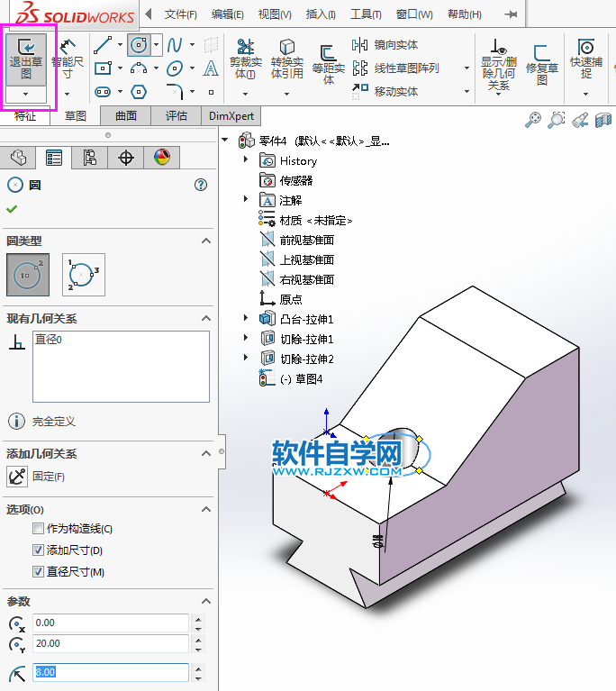Click Offset Entities (等距实体) tool

[329, 64]
